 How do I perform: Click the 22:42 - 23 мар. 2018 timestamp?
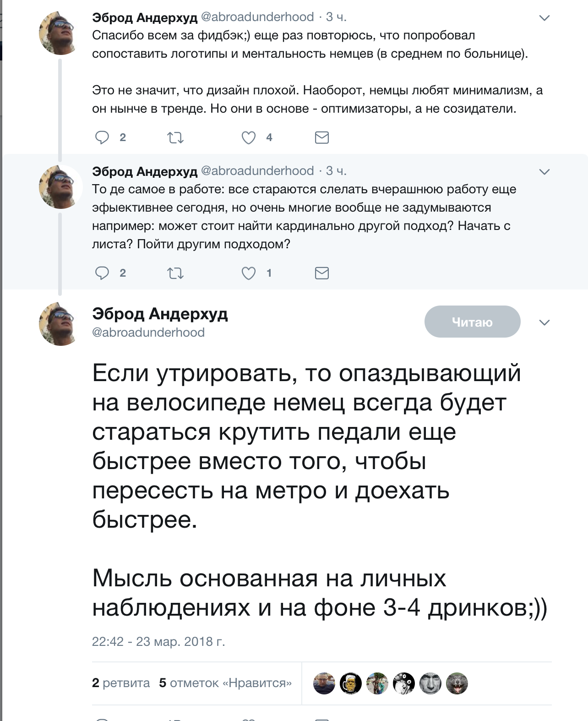tap(158, 641)
